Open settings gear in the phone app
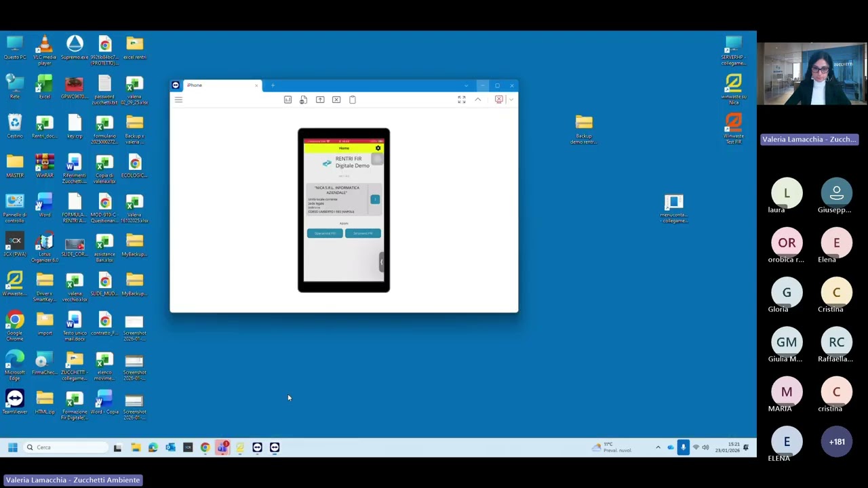 [378, 148]
